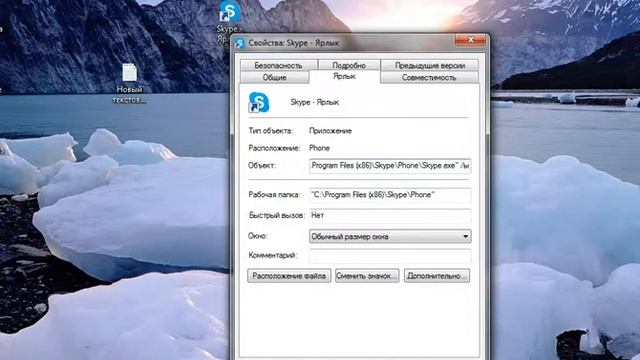Open the Окно size dropdown
Image resolution: width=640 pixels, height=360 pixels.
tap(390, 236)
